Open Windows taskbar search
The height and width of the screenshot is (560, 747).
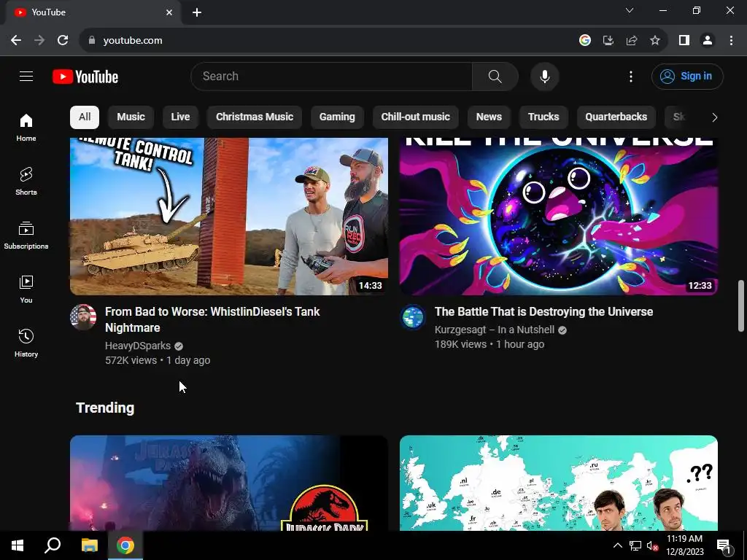pyautogui.click(x=53, y=545)
